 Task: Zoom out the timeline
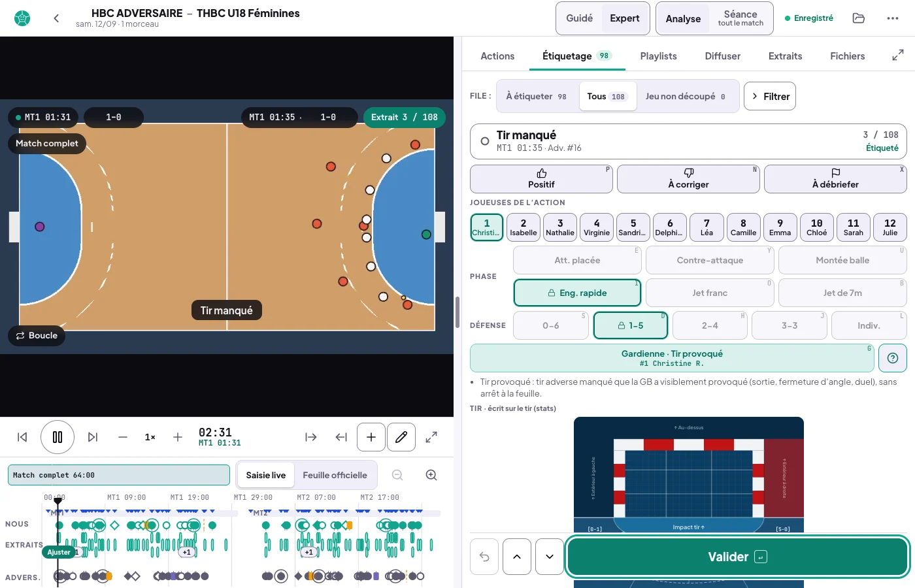(x=397, y=475)
